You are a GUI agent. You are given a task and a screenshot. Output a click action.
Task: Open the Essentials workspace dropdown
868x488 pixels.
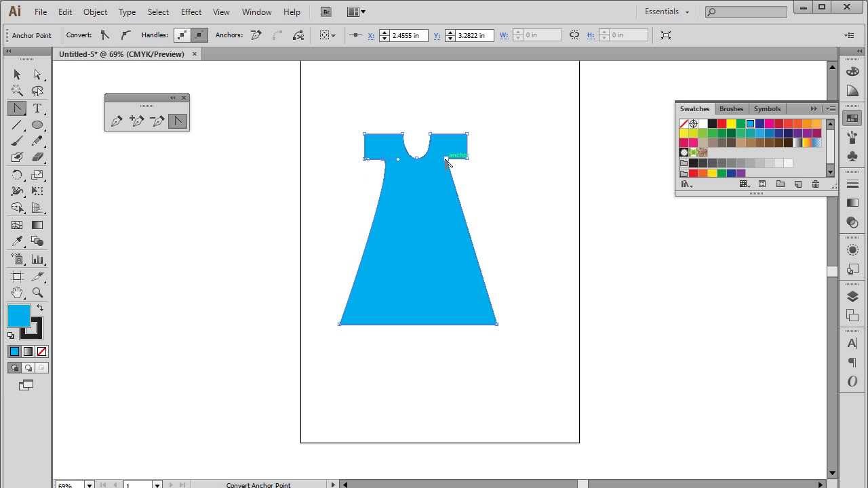(x=667, y=12)
